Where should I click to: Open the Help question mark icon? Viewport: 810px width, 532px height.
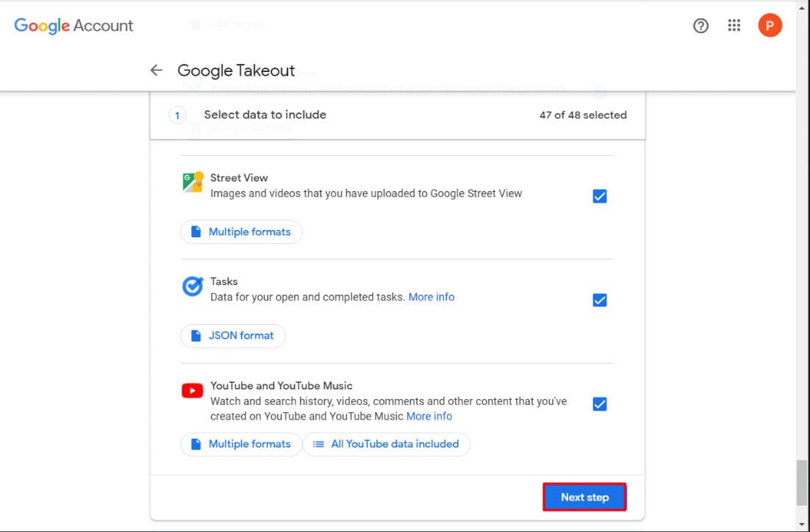pos(700,26)
